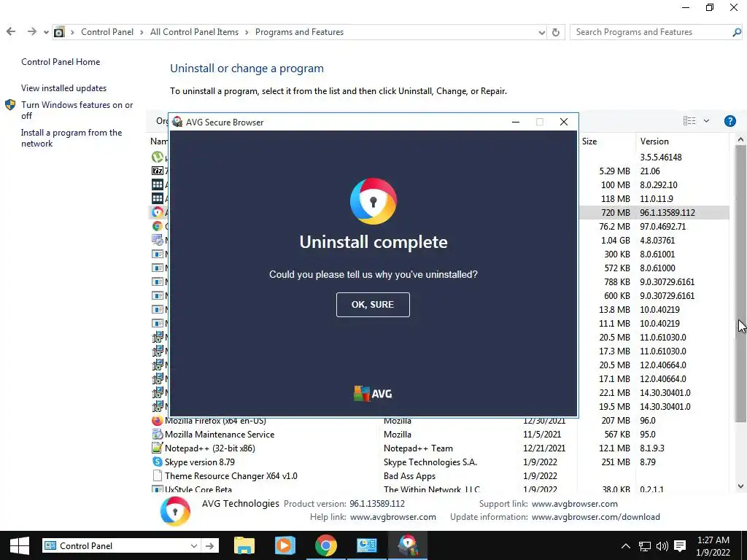The image size is (747, 560).
Task: Click the list scrollbar down arrow
Action: click(740, 486)
